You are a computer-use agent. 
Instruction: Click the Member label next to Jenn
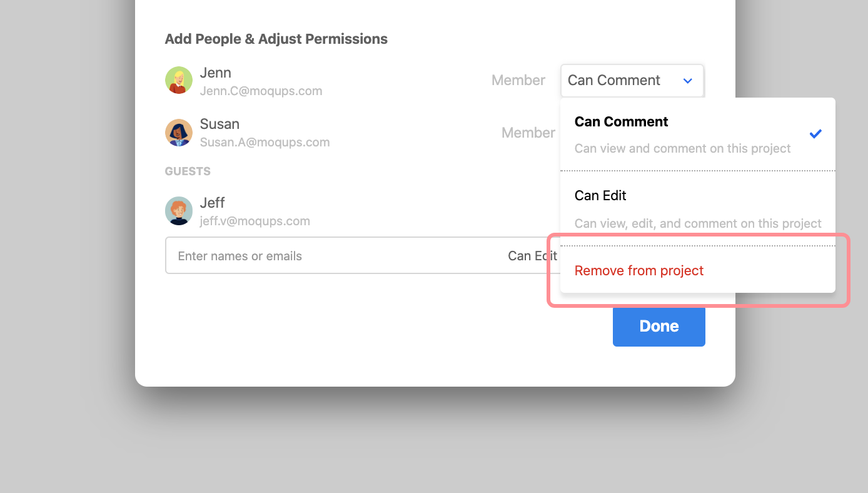tap(518, 80)
